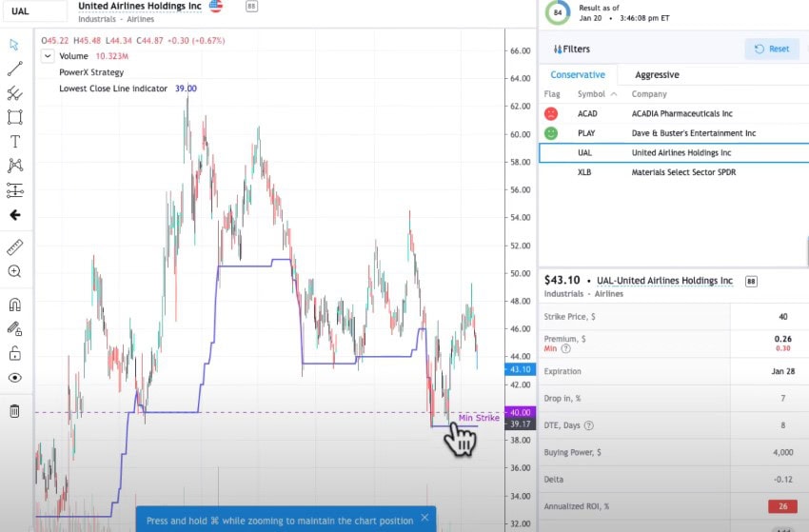Click the 84 score circle indicator
This screenshot has width=809, height=532.
557,12
